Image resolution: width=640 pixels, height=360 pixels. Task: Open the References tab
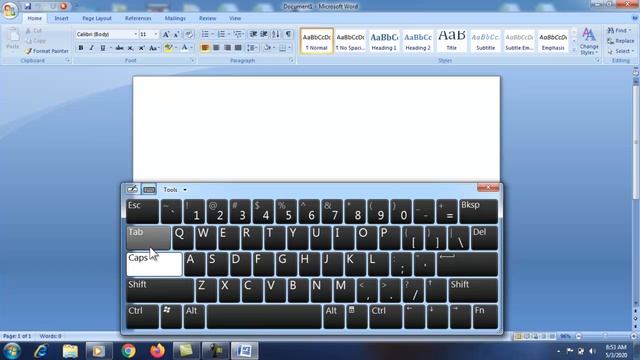coord(138,18)
